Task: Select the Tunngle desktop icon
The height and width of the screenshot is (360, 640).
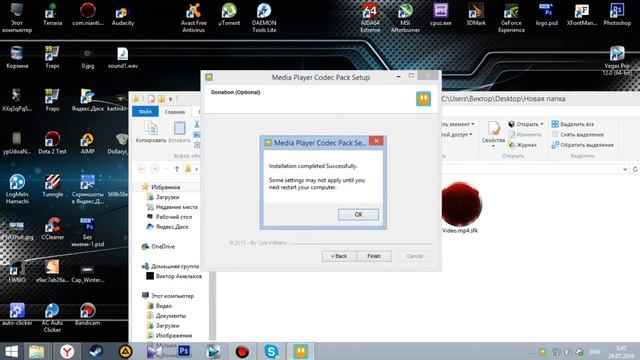Action: (x=52, y=185)
